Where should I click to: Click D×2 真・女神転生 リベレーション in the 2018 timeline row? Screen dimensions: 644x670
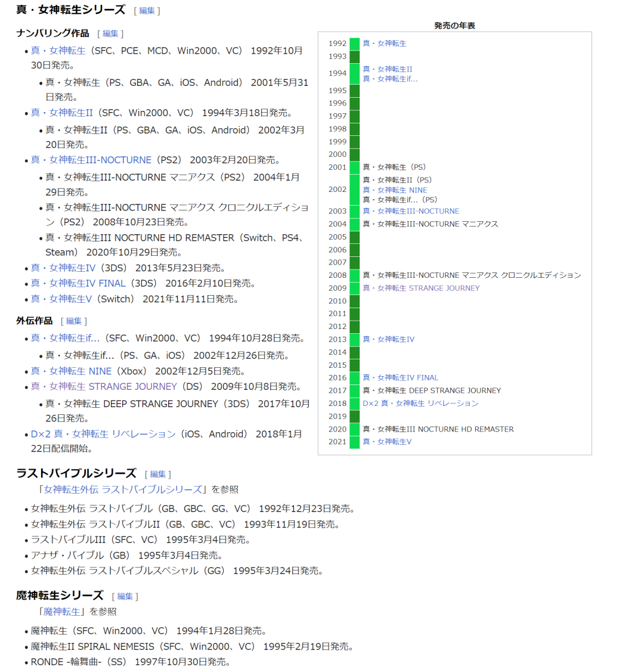click(x=420, y=404)
